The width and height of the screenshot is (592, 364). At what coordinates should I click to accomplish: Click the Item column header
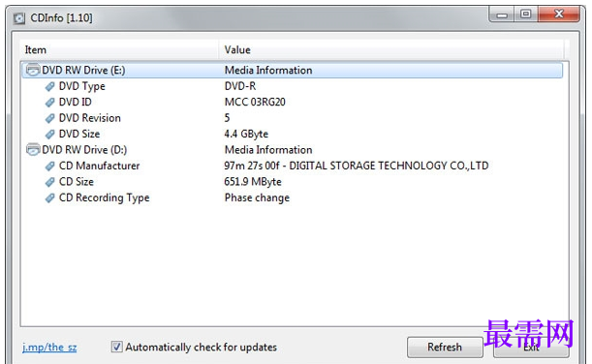(119, 49)
